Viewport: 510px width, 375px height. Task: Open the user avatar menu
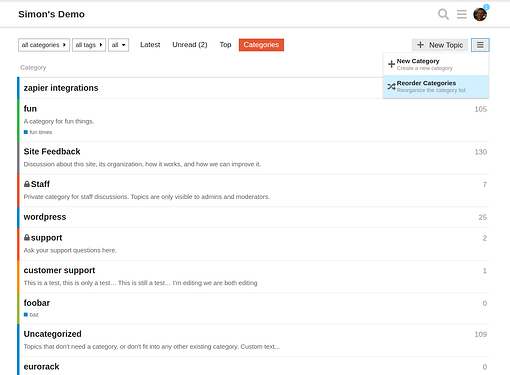480,15
